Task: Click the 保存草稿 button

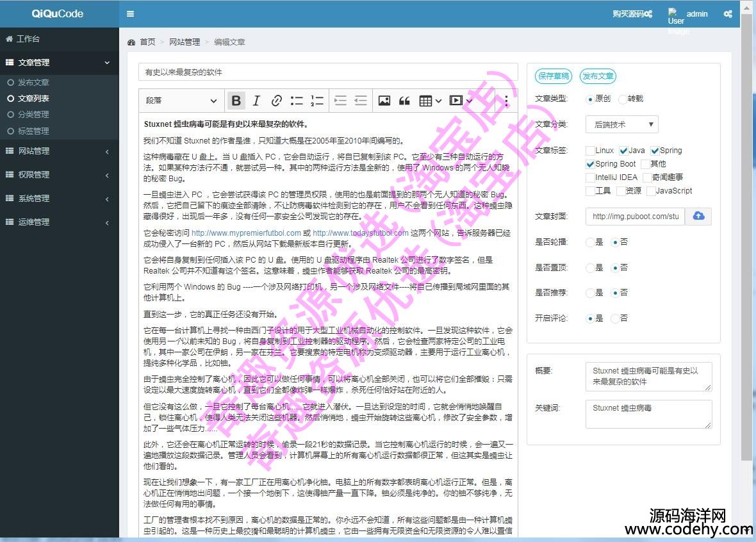Action: pyautogui.click(x=554, y=76)
